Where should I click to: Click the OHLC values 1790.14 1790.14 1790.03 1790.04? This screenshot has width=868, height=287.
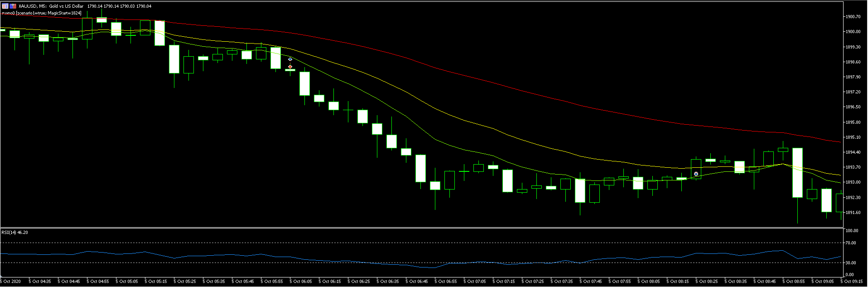point(119,6)
